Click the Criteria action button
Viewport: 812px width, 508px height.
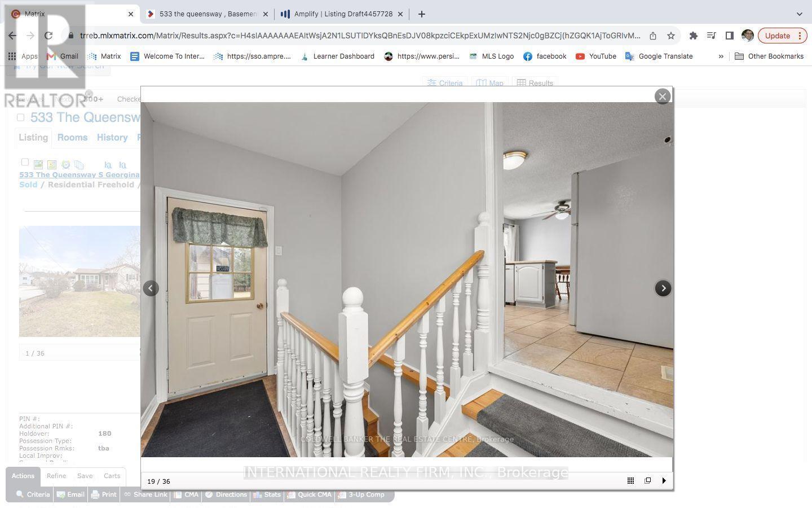(x=33, y=494)
